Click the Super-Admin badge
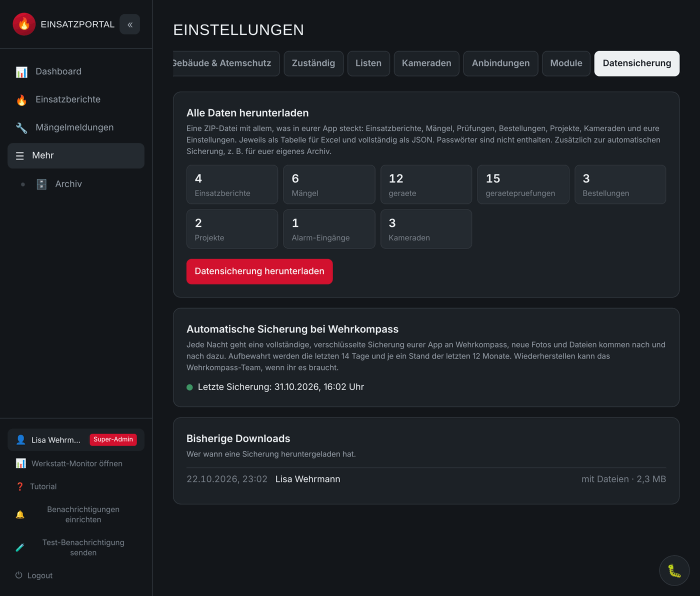 coord(113,439)
